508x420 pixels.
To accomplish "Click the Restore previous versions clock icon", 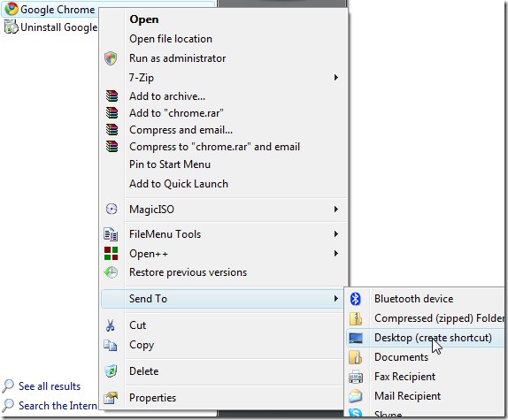I will [x=111, y=272].
